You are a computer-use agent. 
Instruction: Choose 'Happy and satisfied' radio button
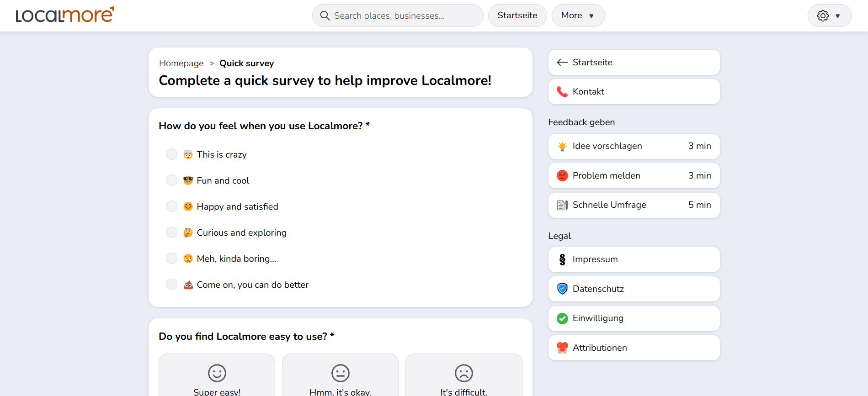coord(171,206)
